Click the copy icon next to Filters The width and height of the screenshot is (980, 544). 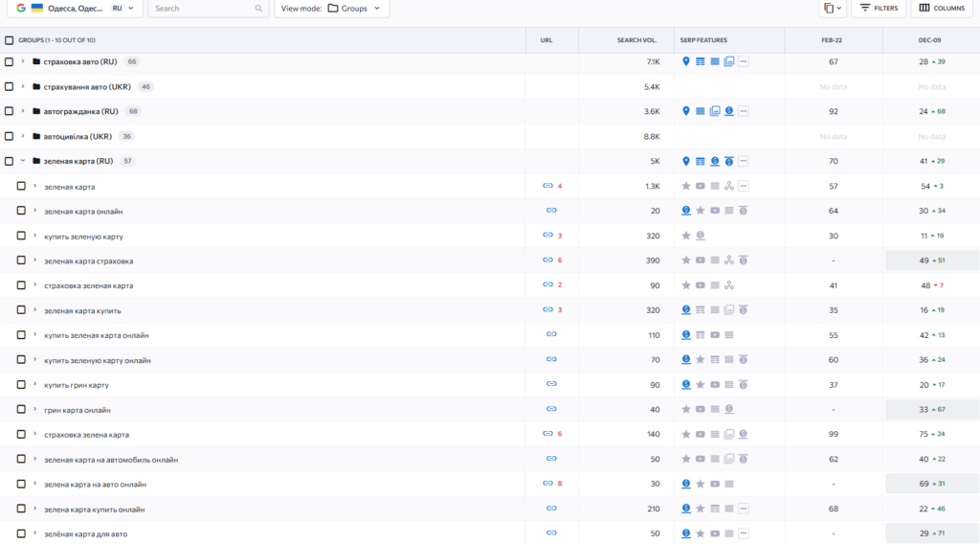(x=832, y=9)
